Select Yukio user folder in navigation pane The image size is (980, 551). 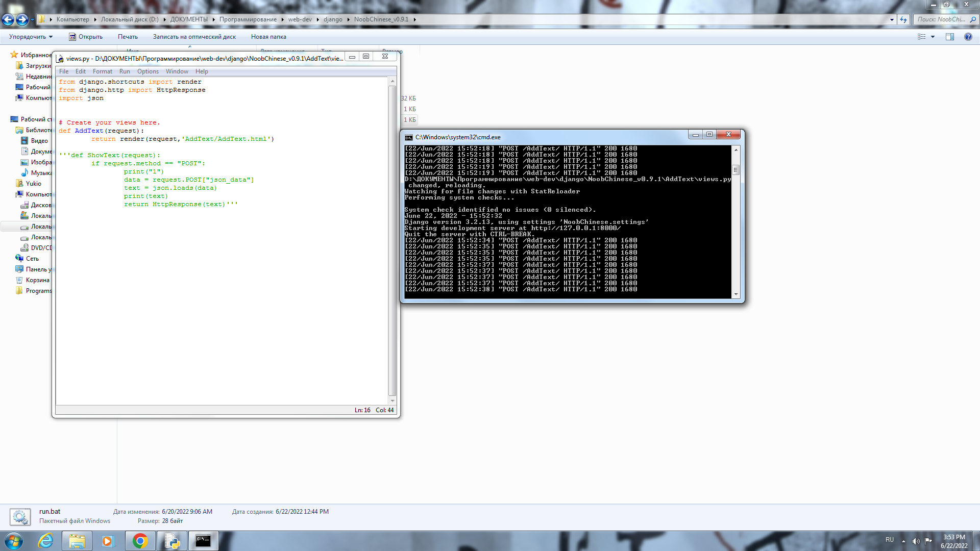tap(29, 183)
